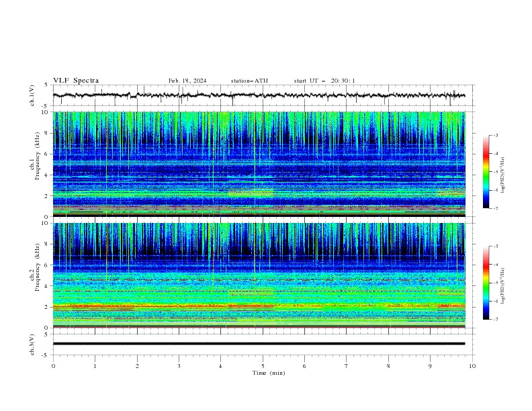Click the "-5" tick on ch.2 colorbar
This screenshot has height=411, width=532.
(x=496, y=283)
